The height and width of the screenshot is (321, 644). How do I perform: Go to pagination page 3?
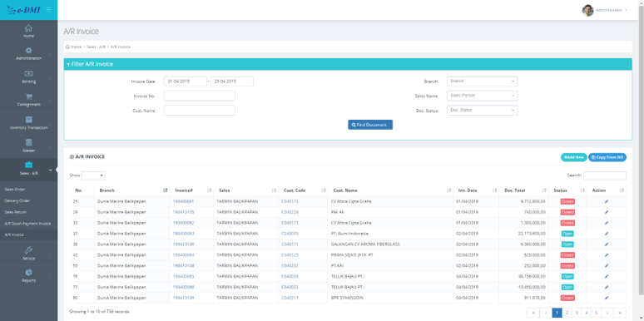pyautogui.click(x=577, y=313)
